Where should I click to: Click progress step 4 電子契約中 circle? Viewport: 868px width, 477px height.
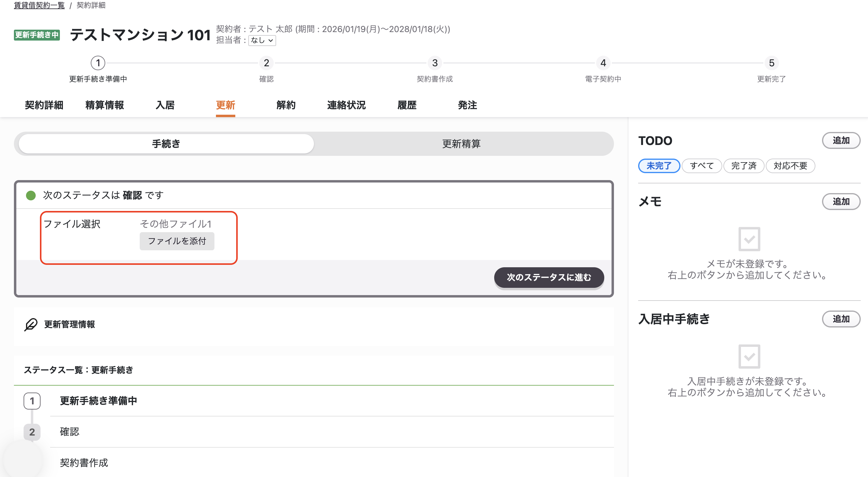603,63
